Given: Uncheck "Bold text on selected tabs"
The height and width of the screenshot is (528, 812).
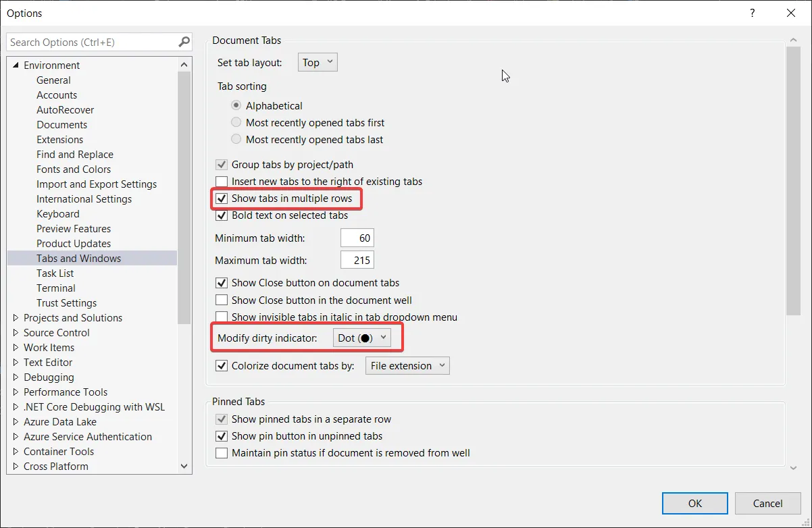Looking at the screenshot, I should 222,215.
